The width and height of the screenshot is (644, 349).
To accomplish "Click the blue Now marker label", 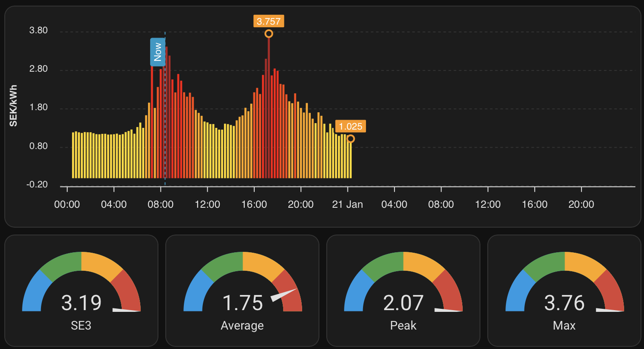I will tap(158, 52).
